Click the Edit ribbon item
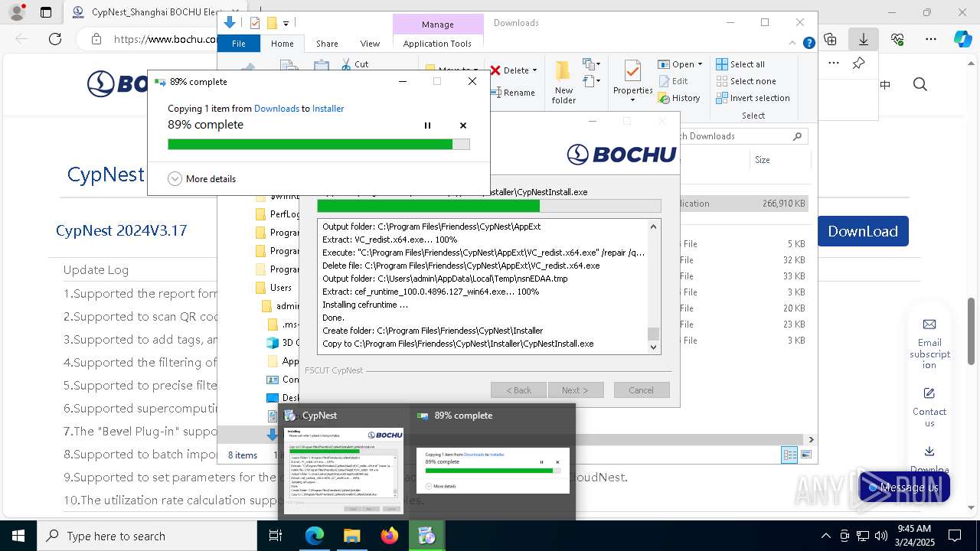The width and height of the screenshot is (980, 551). (673, 81)
